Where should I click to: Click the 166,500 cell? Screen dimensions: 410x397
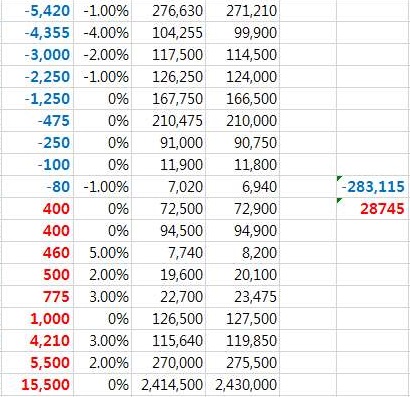point(242,99)
